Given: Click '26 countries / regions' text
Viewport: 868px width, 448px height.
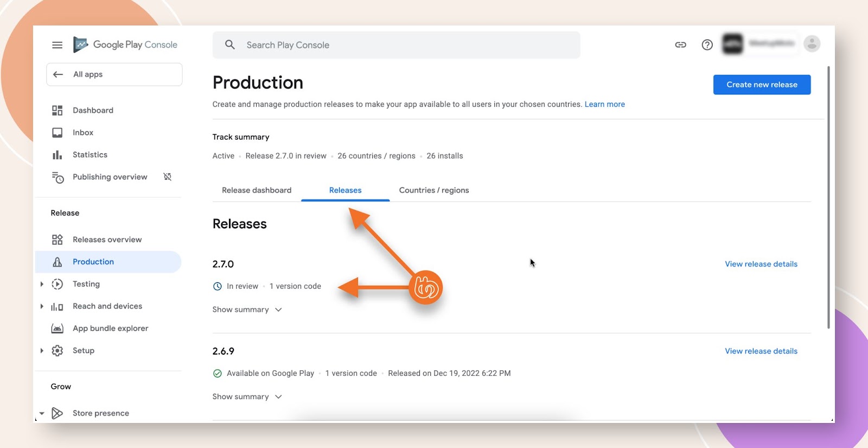Looking at the screenshot, I should [376, 156].
